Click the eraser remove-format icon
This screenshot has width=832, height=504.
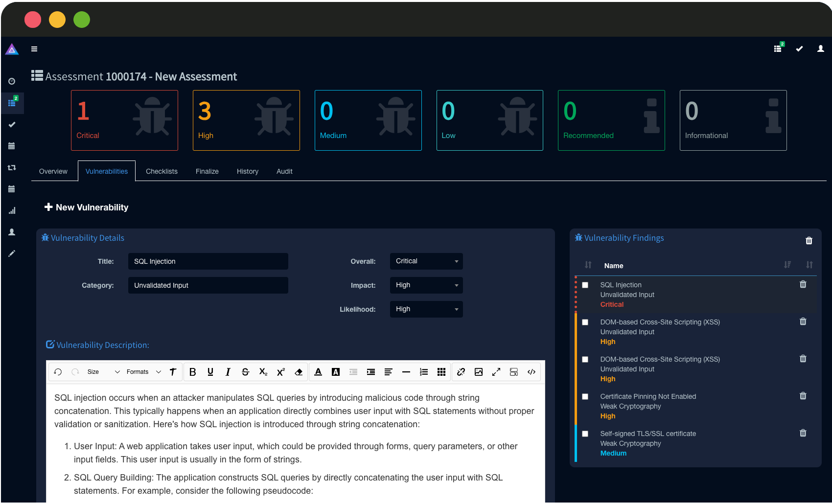tap(299, 372)
